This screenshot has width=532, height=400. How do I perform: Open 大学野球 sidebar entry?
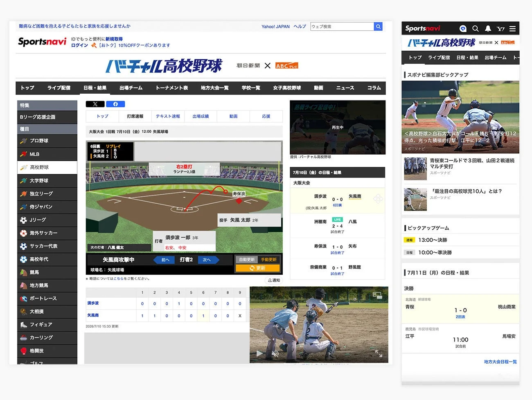[47, 180]
